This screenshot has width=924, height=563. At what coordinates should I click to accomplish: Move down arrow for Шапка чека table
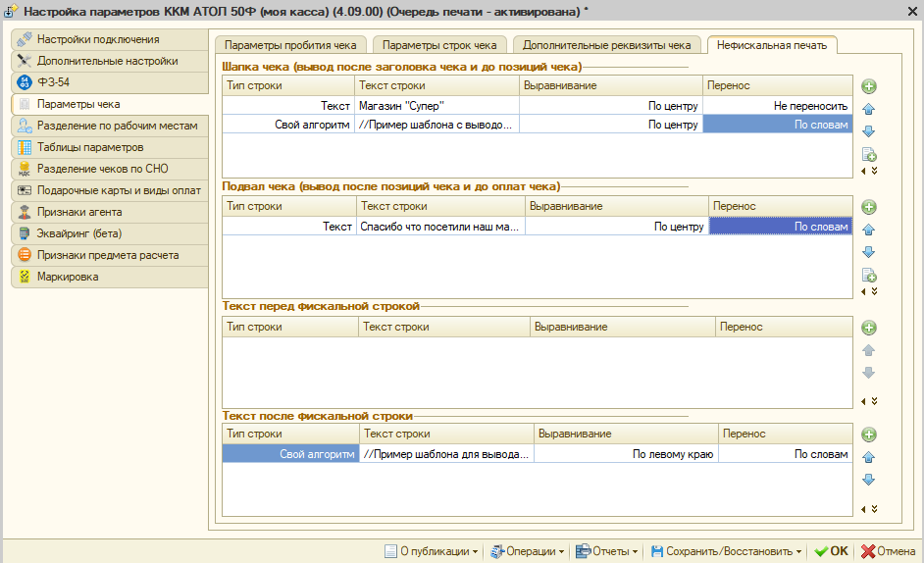pos(869,131)
